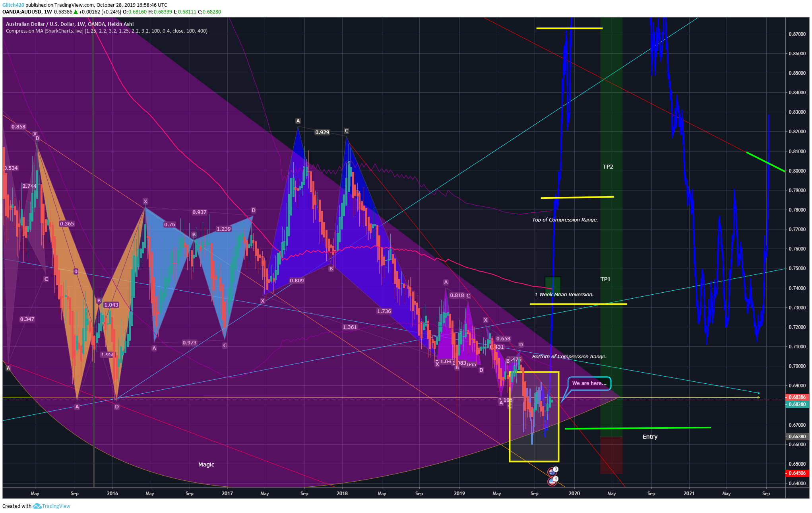Click the 0.87000 price scale value
Viewport: 812px width, 513px height.
coord(797,34)
